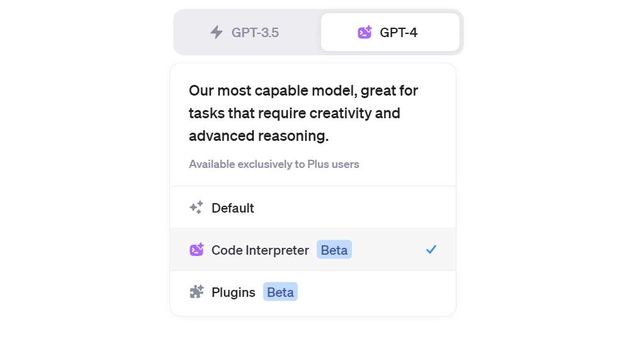Click the purple Code Interpreter icon
Viewport: 644px width, 361px height.
196,250
